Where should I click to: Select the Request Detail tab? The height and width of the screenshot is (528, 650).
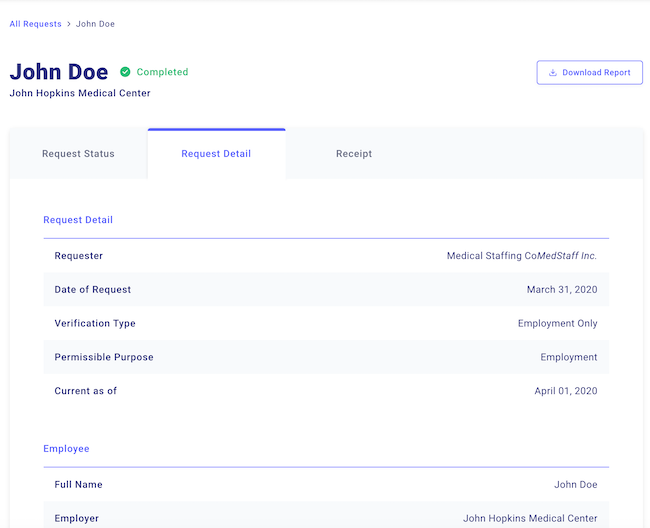(x=216, y=154)
